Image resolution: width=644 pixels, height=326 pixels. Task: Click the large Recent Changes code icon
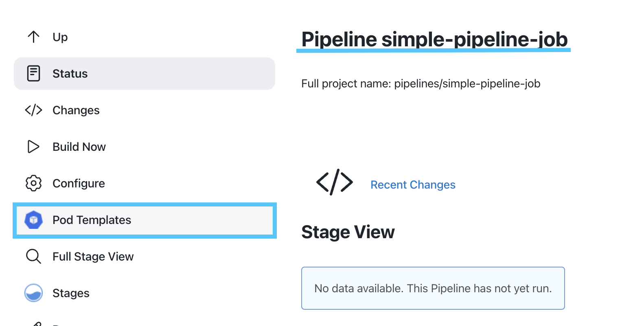(334, 182)
